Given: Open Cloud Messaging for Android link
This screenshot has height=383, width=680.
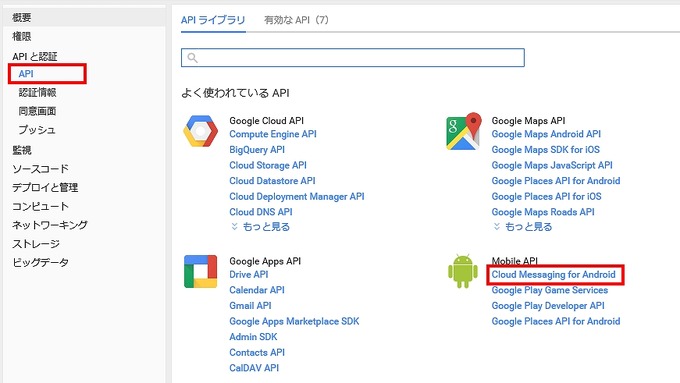Looking at the screenshot, I should (553, 275).
